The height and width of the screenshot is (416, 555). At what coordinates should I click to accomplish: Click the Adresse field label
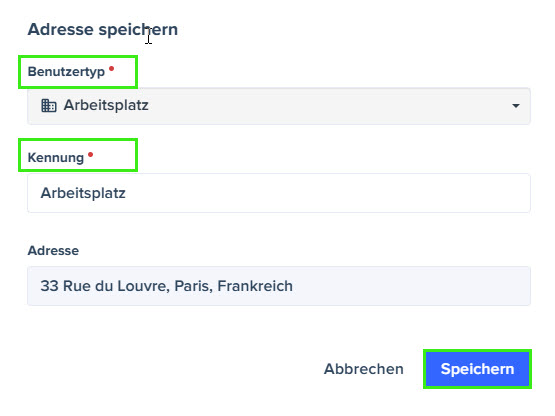(53, 251)
